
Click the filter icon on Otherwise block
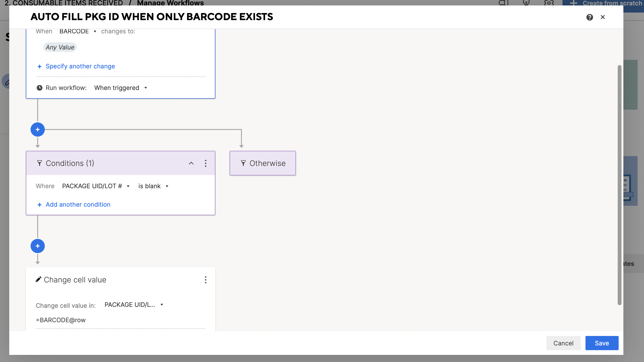coord(243,163)
